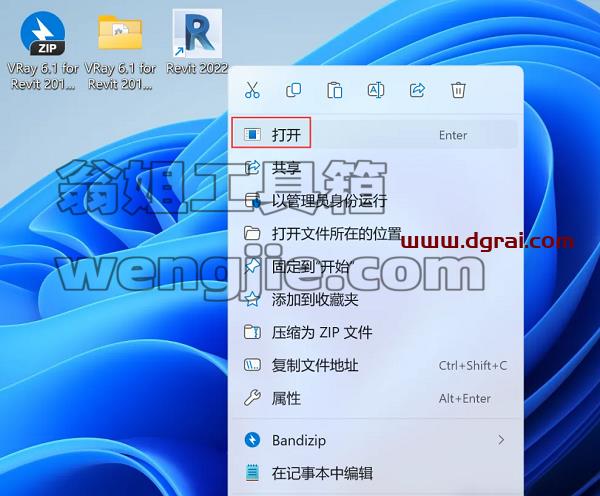Select 打开文件所在的位置 entry
The height and width of the screenshot is (496, 600).
coord(375,233)
